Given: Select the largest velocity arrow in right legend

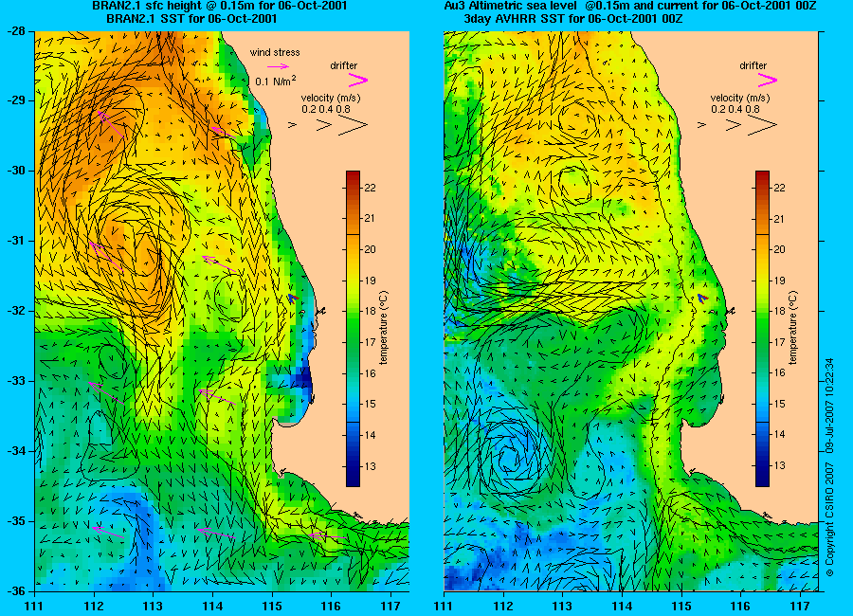Looking at the screenshot, I should point(763,125).
